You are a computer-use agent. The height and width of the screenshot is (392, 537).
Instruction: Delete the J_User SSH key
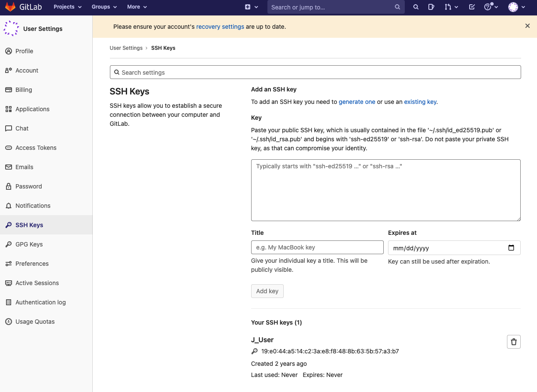(513, 342)
